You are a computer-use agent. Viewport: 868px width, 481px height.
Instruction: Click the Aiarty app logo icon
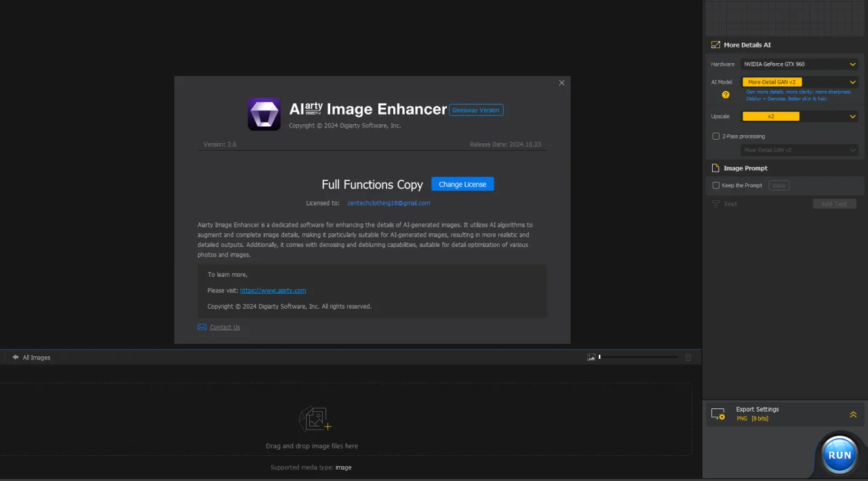coord(264,114)
